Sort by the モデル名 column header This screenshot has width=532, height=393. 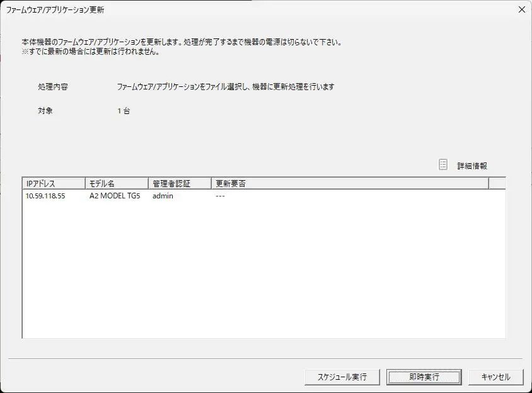pyautogui.click(x=117, y=183)
